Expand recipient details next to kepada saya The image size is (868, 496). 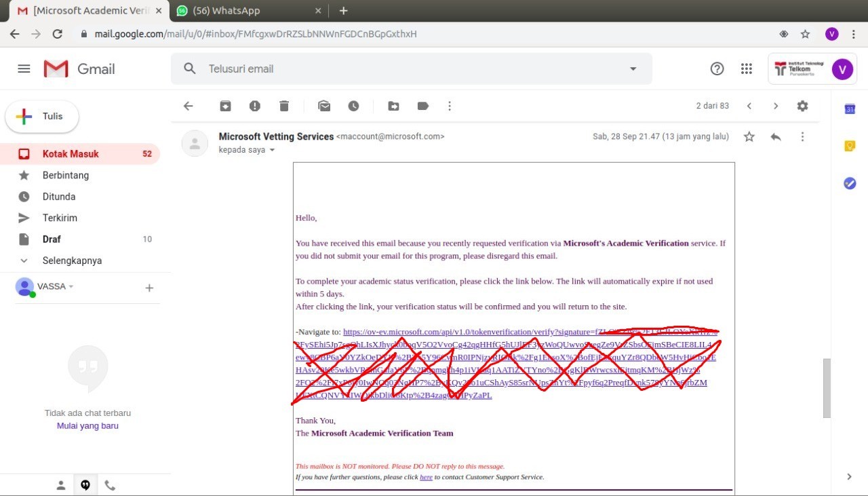(x=273, y=150)
